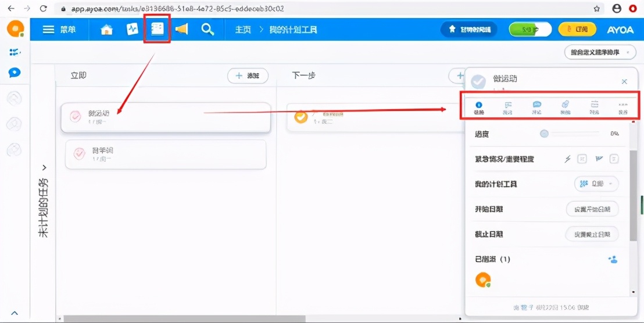Click the dark blue upgrade button
Screen dimensions: 644x323
pyautogui.click(x=468, y=29)
